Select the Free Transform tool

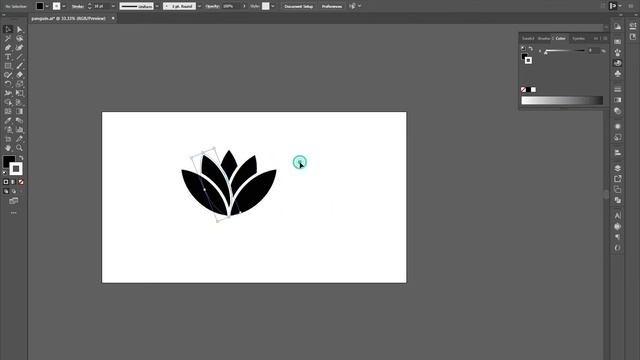coord(20,93)
